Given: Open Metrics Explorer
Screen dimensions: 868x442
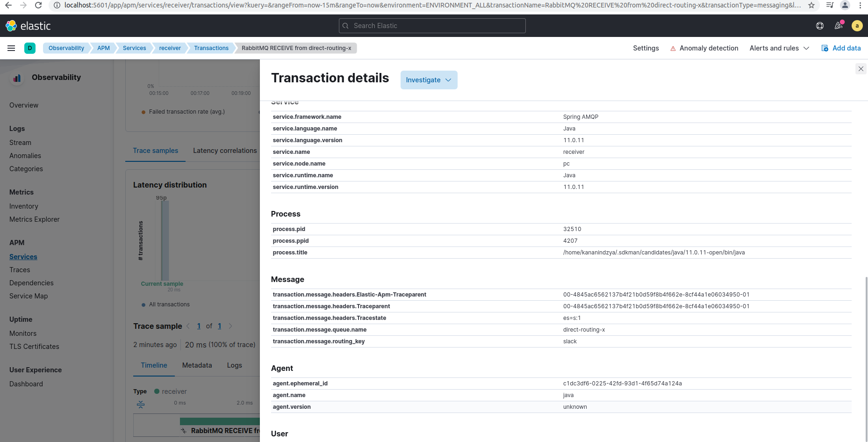Looking at the screenshot, I should pyautogui.click(x=35, y=219).
